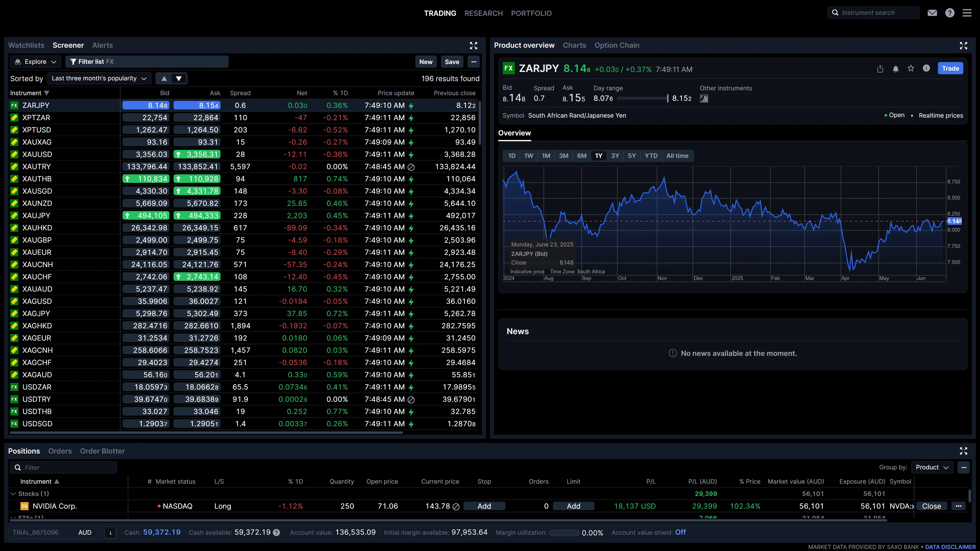The image size is (980, 551).
Task: Set chart period to 1M
Action: tap(546, 156)
